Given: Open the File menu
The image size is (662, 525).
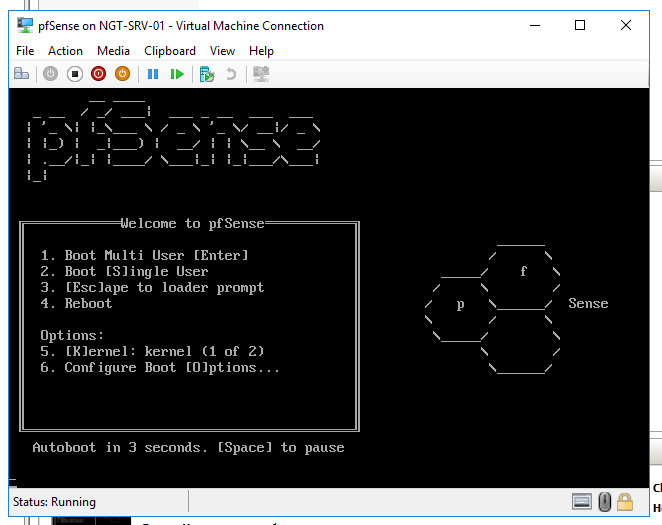Looking at the screenshot, I should click(25, 51).
